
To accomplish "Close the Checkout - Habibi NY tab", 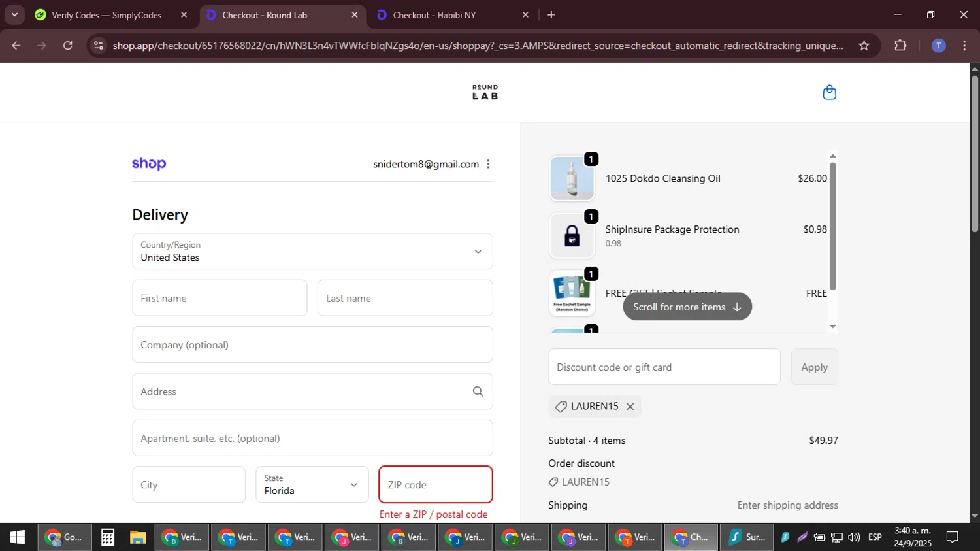I will [525, 15].
